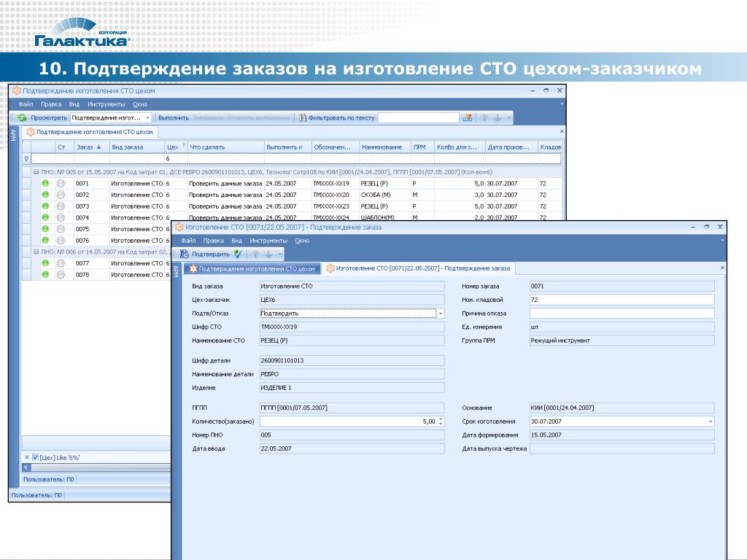The height and width of the screenshot is (560, 747).
Task: Click the up arrow icon in the back window toolbar
Action: pos(484,117)
